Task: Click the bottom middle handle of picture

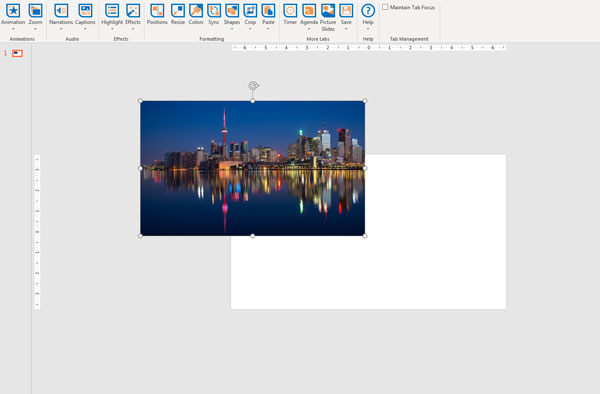Action: pos(253,236)
